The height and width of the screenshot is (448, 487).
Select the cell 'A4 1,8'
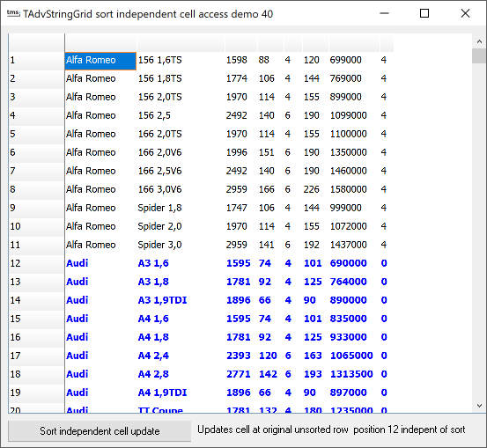tap(181, 338)
